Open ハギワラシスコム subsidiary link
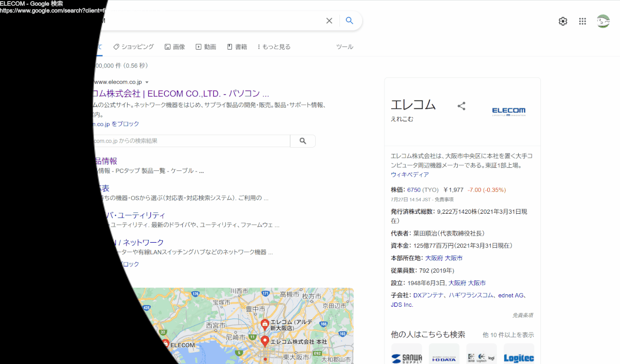The image size is (620, 364). (470, 295)
